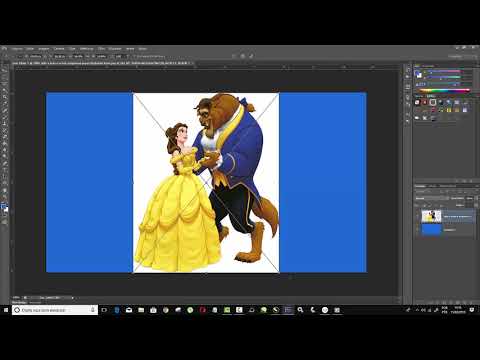
Task: Select the Horizontal Type tool
Action: [x=4, y=170]
